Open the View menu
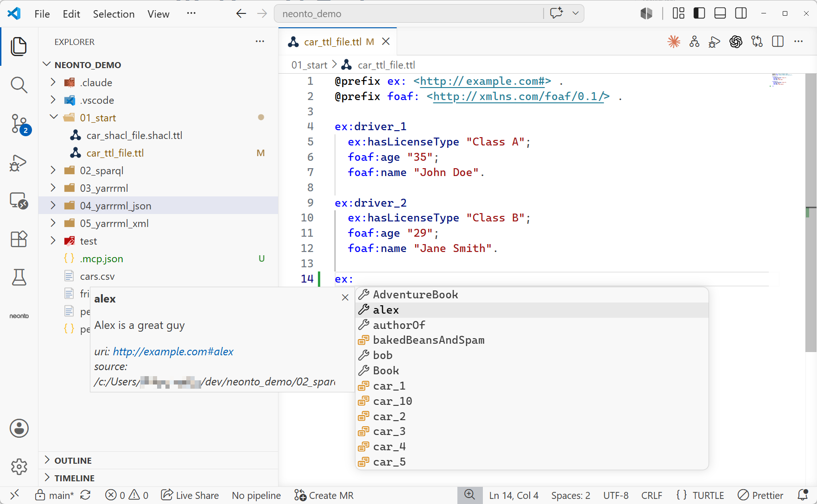The height and width of the screenshot is (504, 817). (158, 14)
